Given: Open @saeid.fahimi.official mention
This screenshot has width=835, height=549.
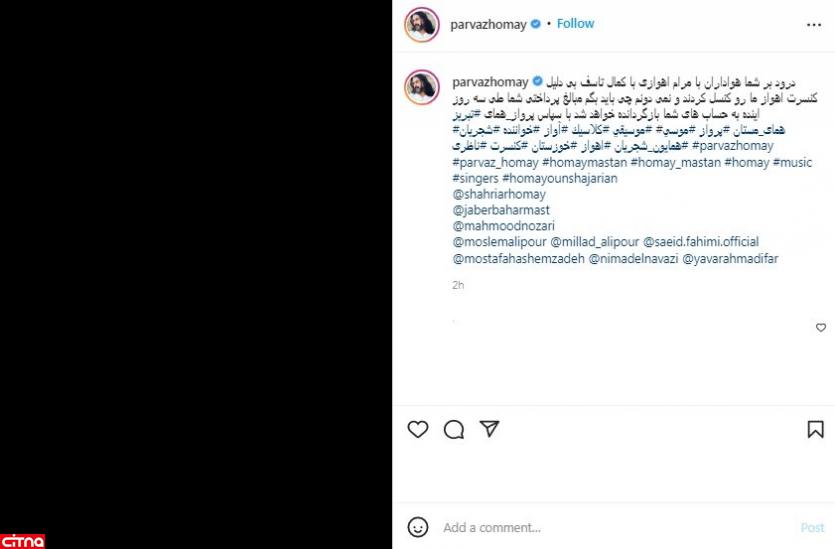Looking at the screenshot, I should 701,242.
